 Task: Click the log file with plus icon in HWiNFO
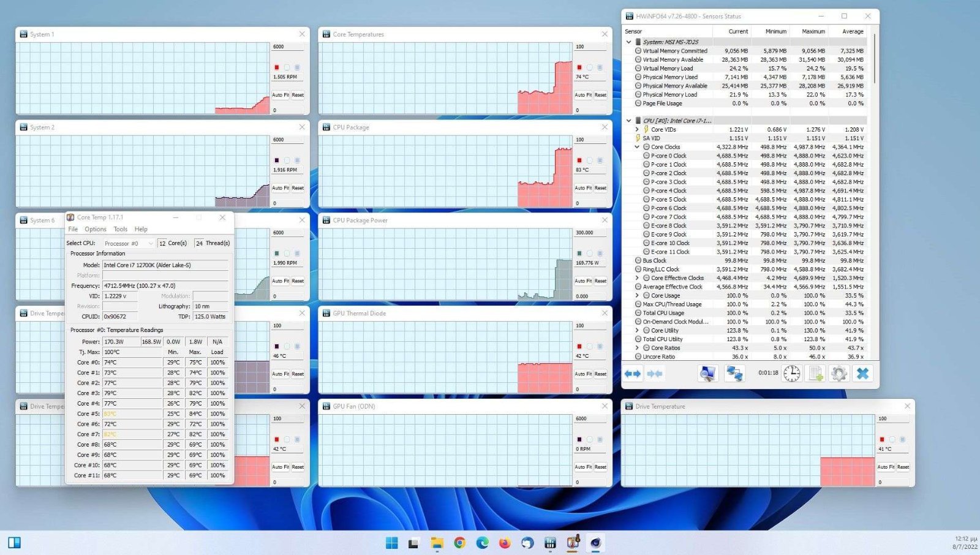(815, 373)
